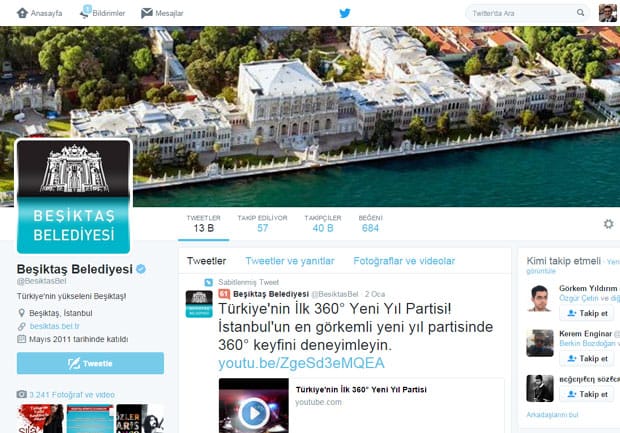Follow the third suggested account
The image size is (620, 433).
[x=587, y=394]
